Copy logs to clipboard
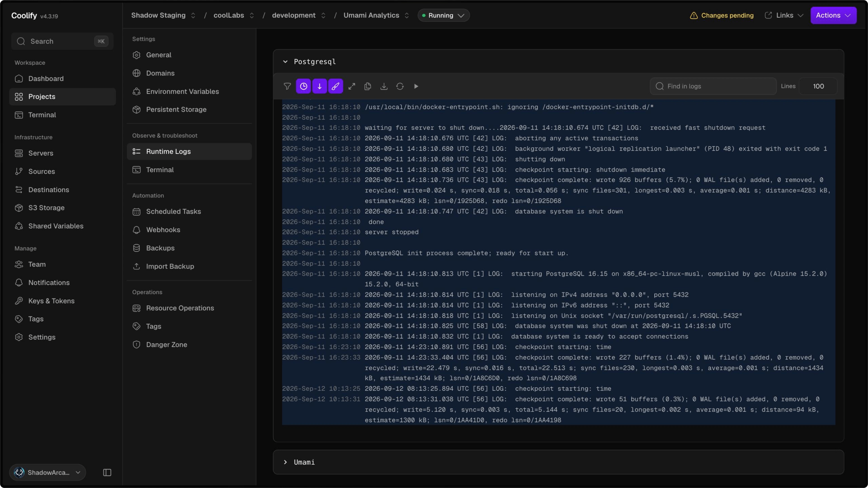This screenshot has height=488, width=868. click(368, 86)
